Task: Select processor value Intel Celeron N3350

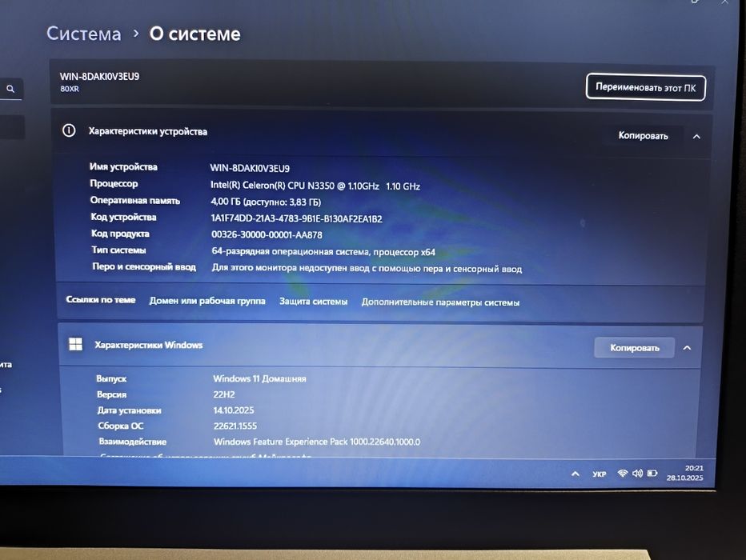Action: 315,186
